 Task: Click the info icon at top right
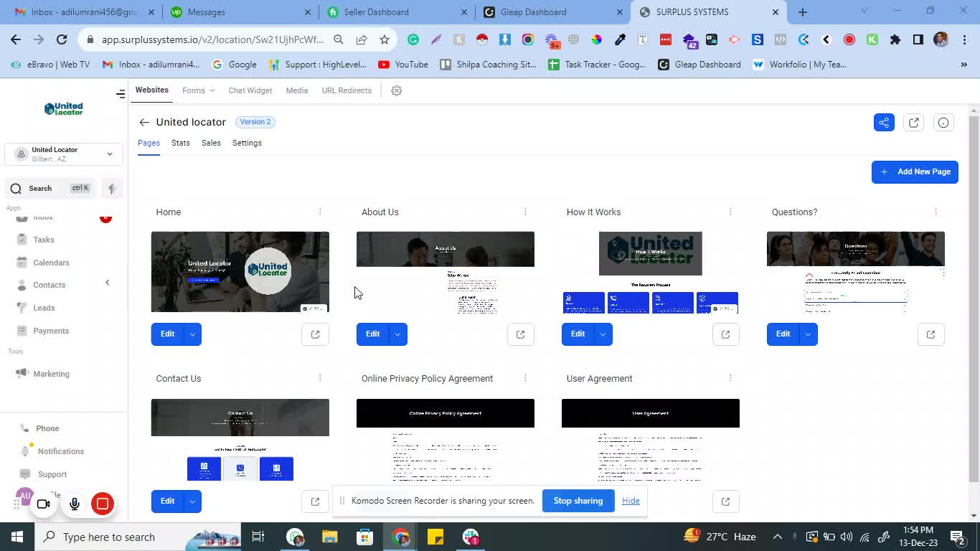943,123
